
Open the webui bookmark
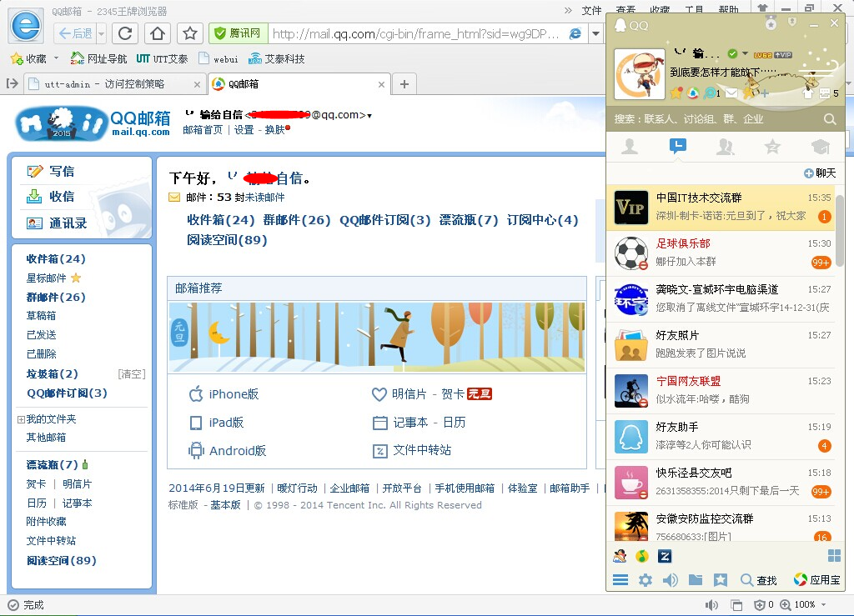click(219, 59)
